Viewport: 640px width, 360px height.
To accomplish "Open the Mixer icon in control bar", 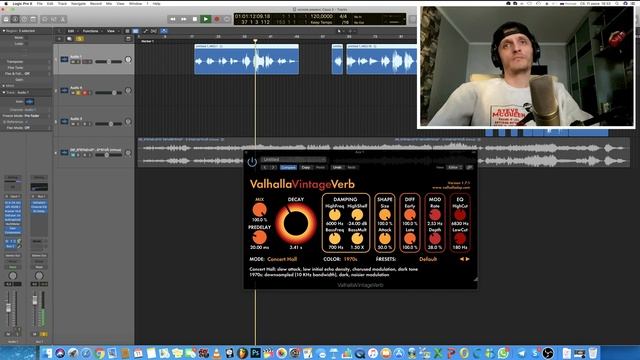I will (x=54, y=19).
